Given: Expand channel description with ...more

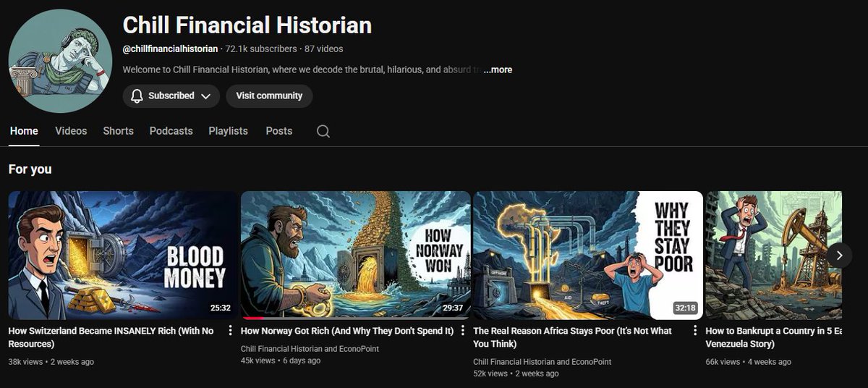Looking at the screenshot, I should (x=498, y=69).
